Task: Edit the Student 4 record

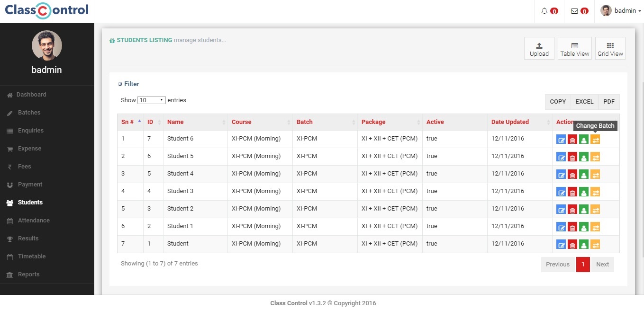Action: pyautogui.click(x=561, y=175)
